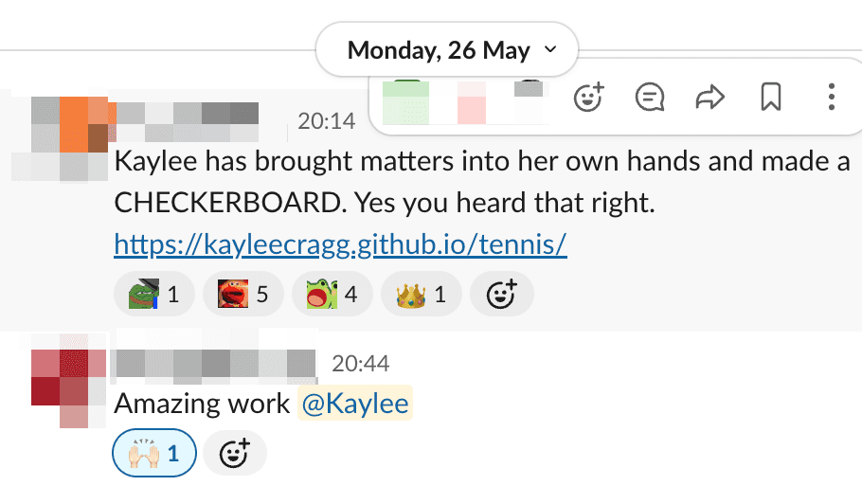This screenshot has height=504, width=862.
Task: Toggle the crown reaction
Action: coord(422,296)
